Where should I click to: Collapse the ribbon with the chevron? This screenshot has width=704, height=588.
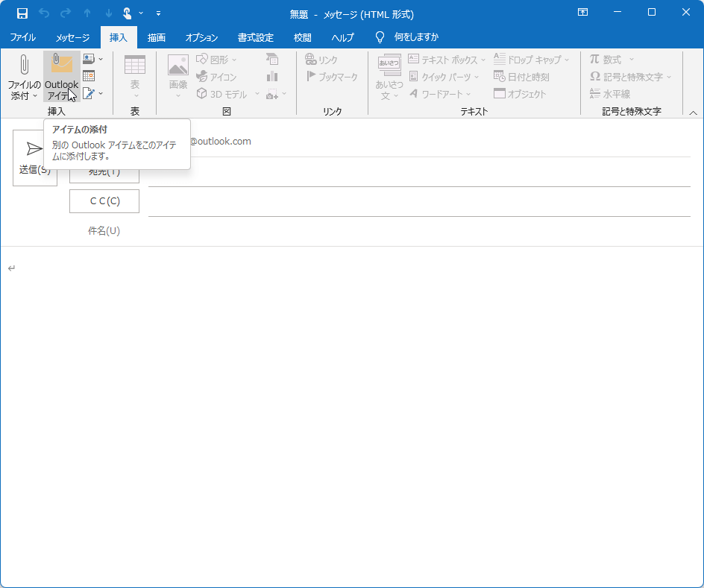694,113
